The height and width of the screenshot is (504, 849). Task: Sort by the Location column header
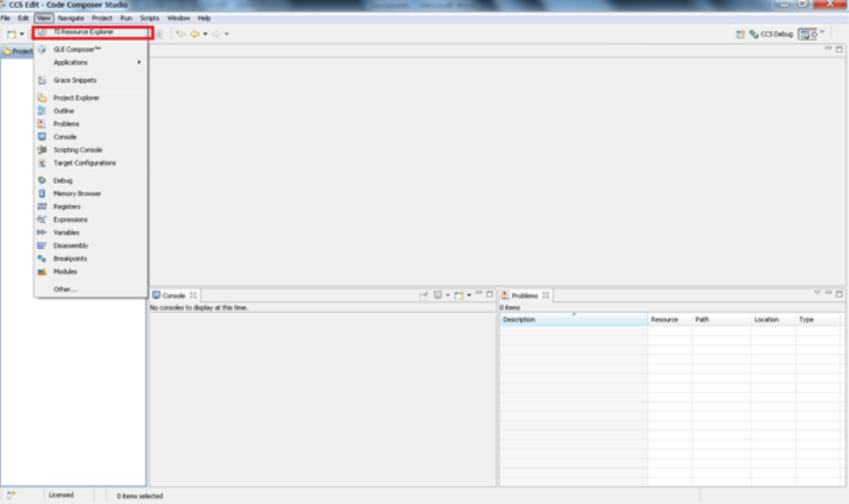[x=774, y=320]
